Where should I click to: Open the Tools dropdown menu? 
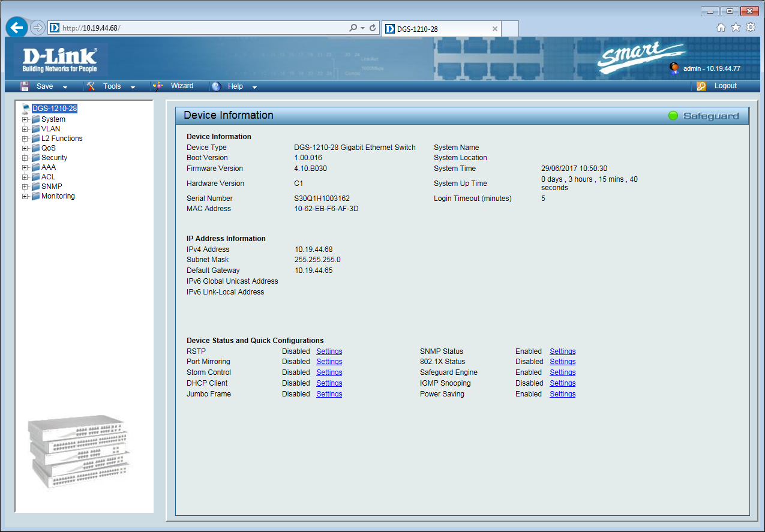click(x=112, y=86)
